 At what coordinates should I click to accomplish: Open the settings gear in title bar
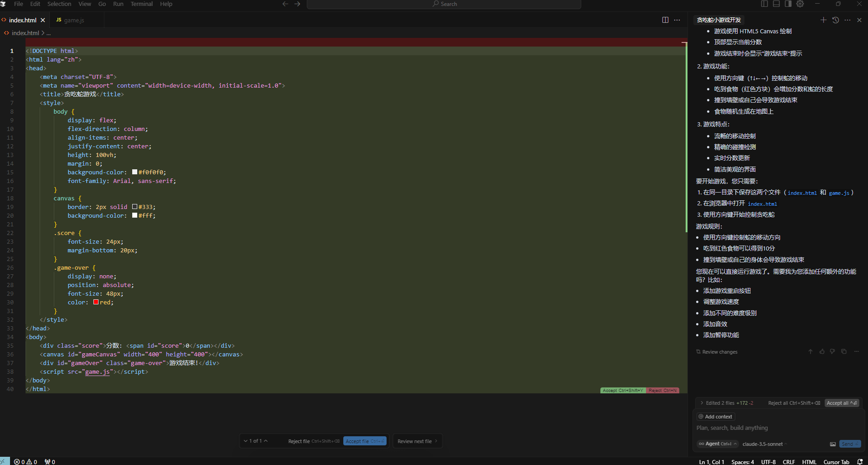coord(800,4)
